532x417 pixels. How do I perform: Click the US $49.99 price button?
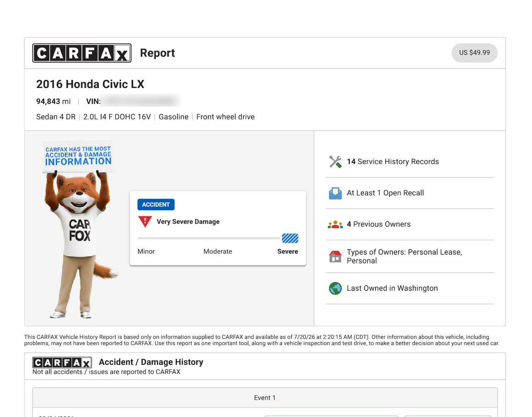coord(474,53)
